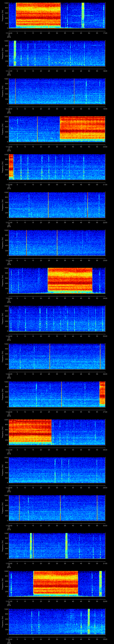This screenshot has height=644, width=114.
Task: Open the spectrogram starting at 13:31:00
Action: (57, 584)
